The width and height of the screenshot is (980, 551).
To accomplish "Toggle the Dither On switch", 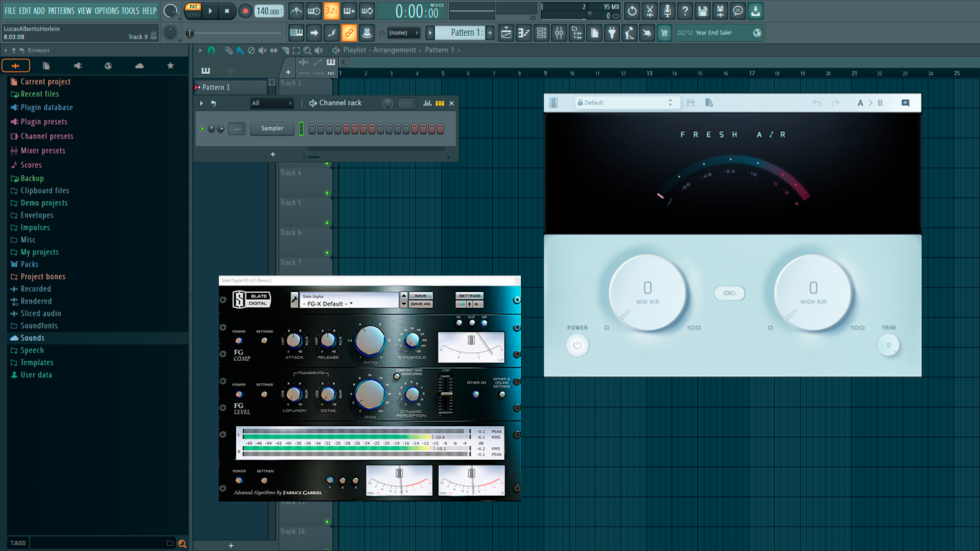I will click(476, 394).
